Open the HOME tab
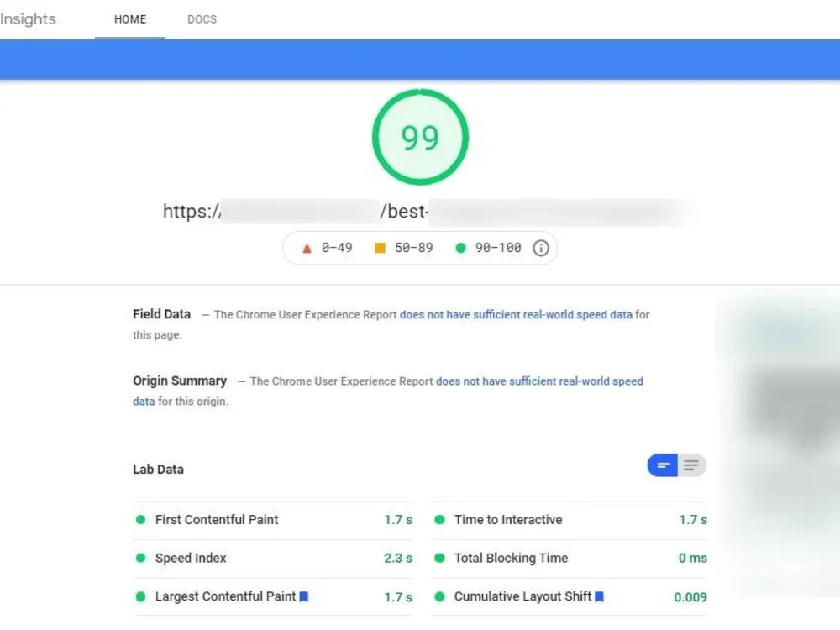Viewport: 840px width, 630px height. click(129, 19)
